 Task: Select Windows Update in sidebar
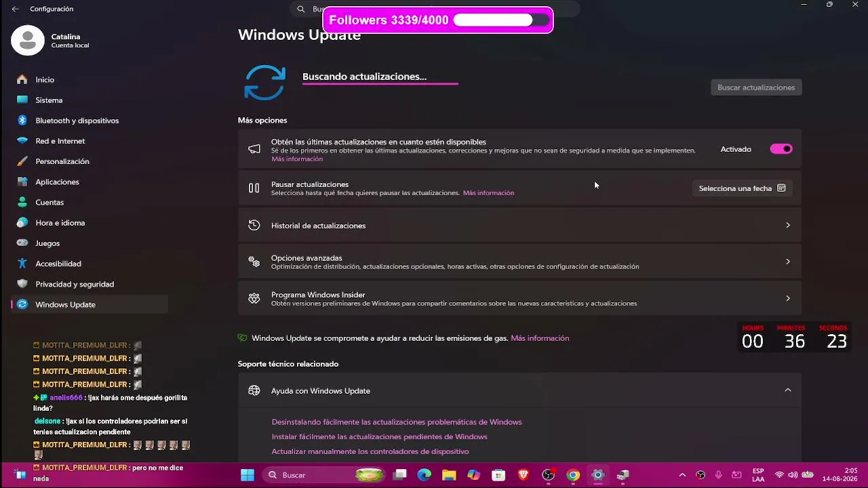[x=90, y=304]
